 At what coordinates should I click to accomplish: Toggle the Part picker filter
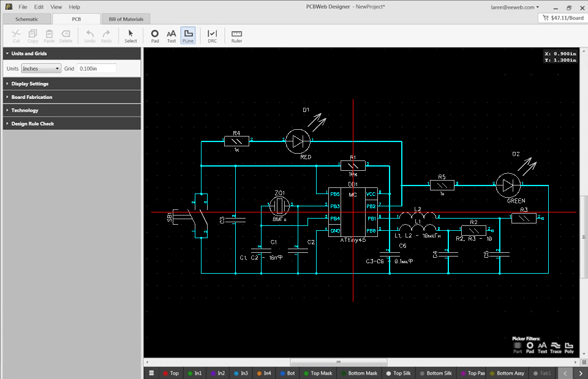point(518,347)
